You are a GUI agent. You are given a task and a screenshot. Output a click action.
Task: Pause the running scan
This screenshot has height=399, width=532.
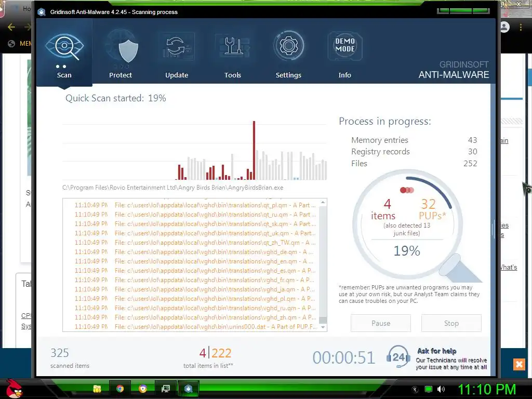point(381,323)
